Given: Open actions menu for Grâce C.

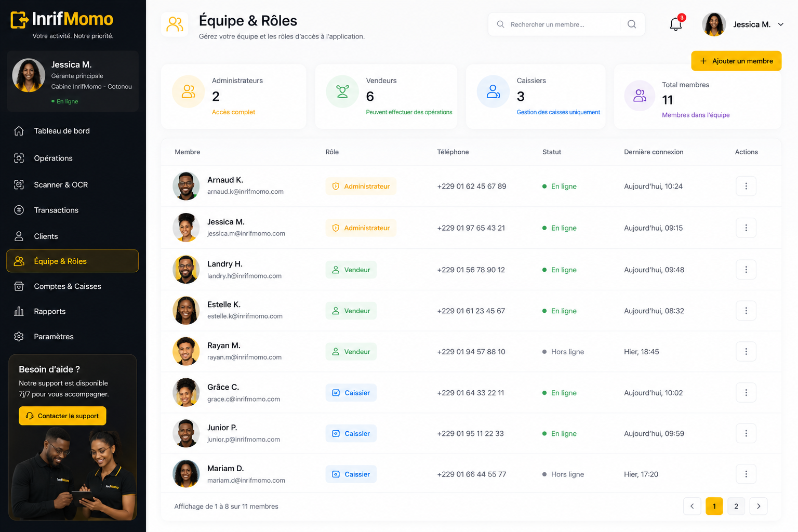Looking at the screenshot, I should click(746, 393).
